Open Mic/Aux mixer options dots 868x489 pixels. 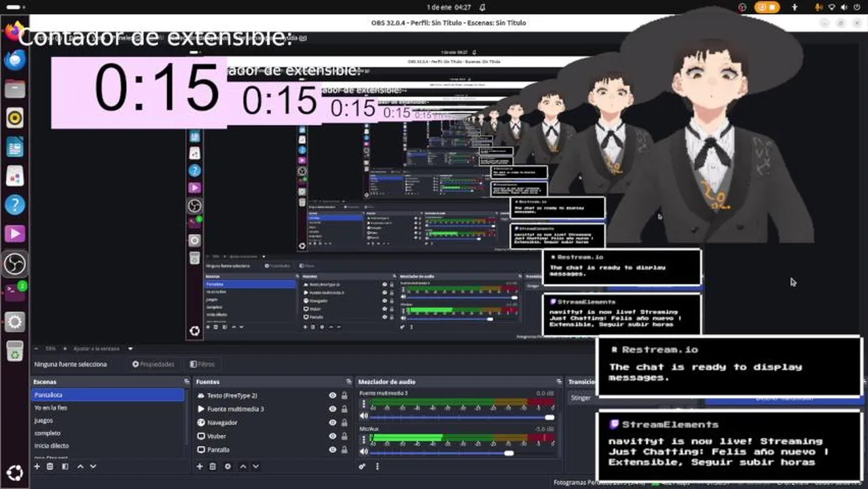[x=363, y=439]
